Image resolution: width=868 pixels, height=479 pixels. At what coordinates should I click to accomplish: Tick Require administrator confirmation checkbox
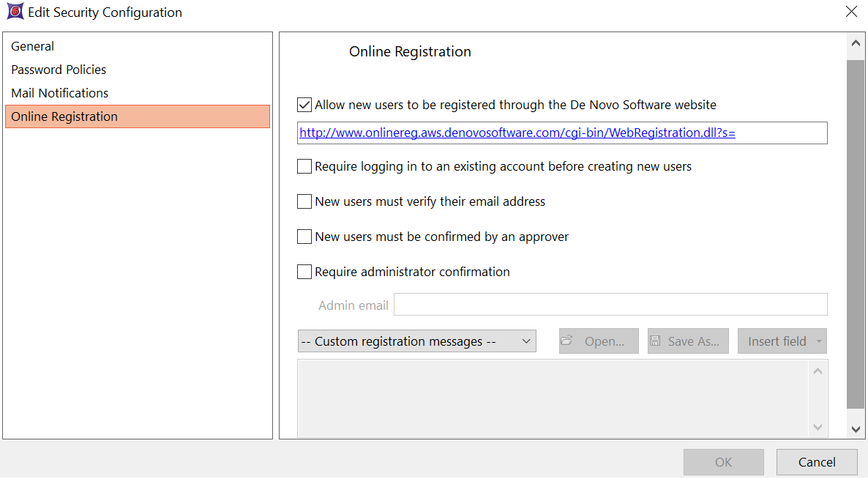[304, 272]
